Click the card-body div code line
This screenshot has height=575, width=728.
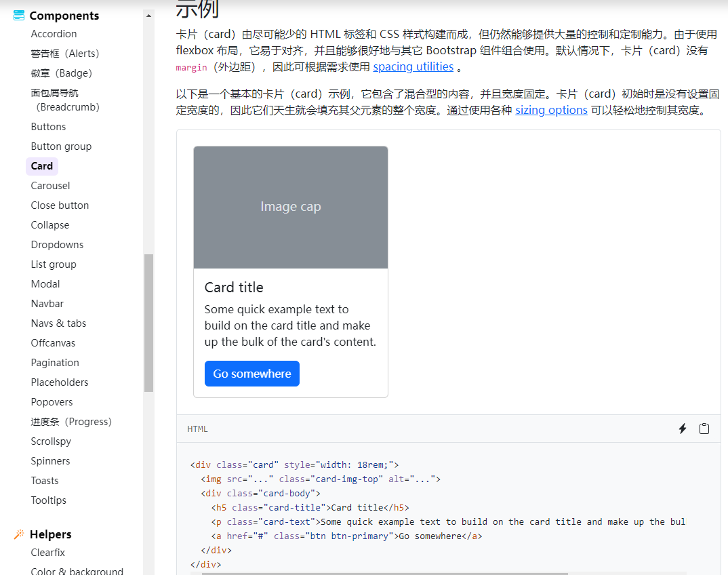coord(260,493)
